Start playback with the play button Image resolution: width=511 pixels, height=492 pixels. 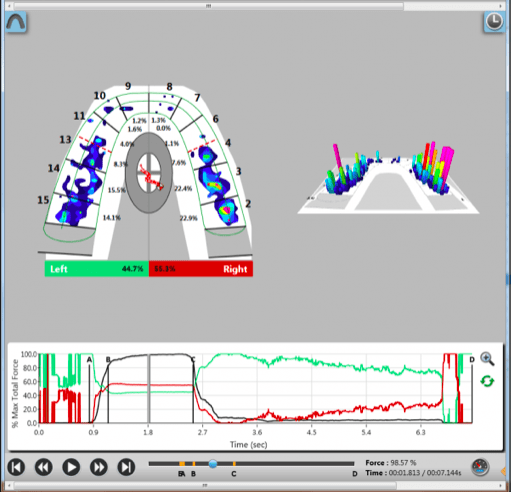tap(71, 467)
